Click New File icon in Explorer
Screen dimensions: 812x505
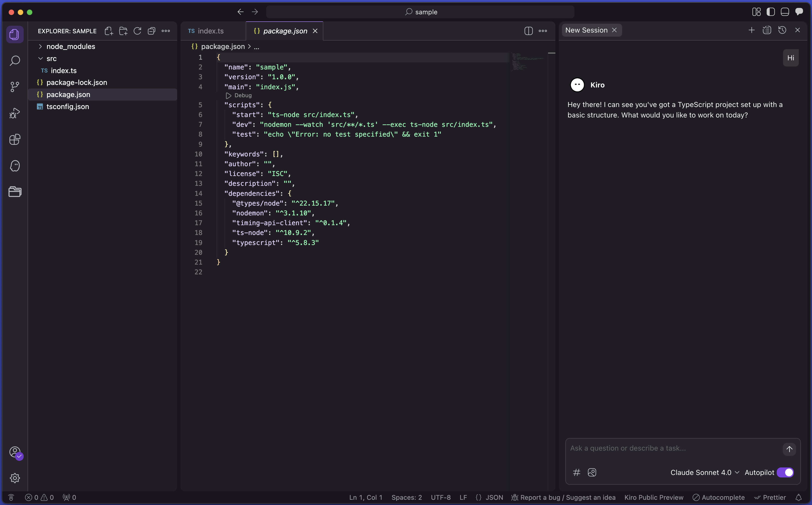click(109, 31)
